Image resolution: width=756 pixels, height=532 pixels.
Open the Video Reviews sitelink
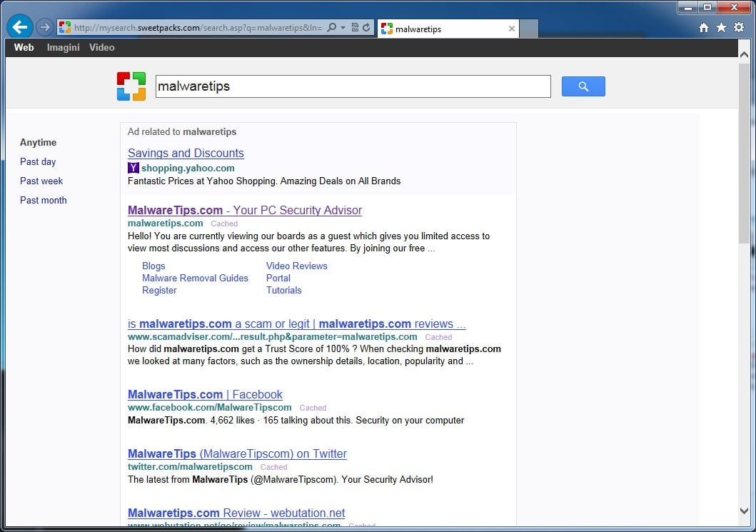coord(296,266)
